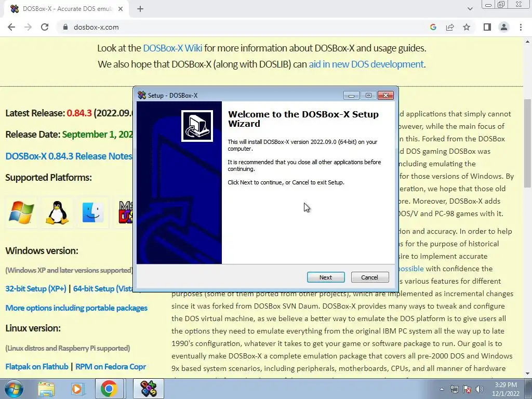This screenshot has height=399, width=532.
Task: Click the Chrome forward arrow
Action: [28, 27]
